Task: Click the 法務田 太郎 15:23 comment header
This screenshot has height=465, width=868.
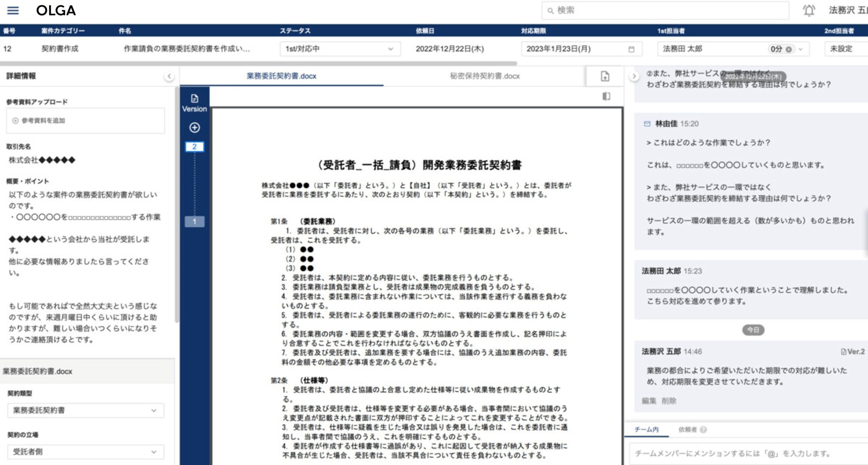Action: [x=671, y=271]
